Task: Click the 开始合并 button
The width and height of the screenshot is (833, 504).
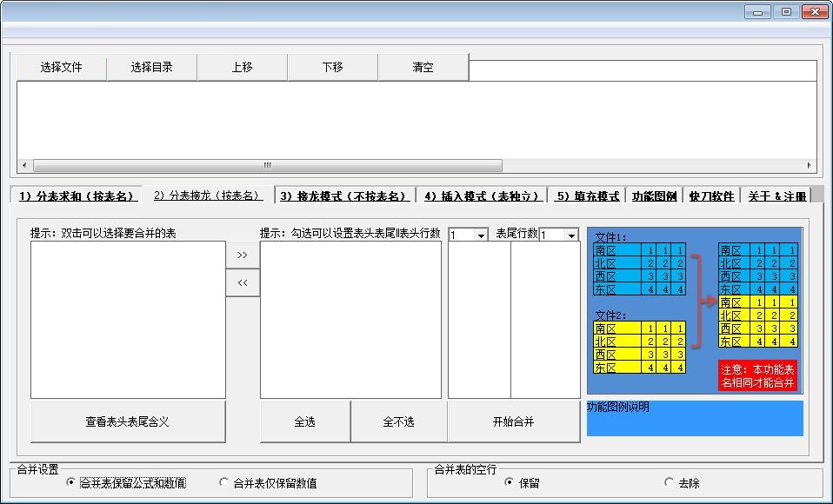Action: pyautogui.click(x=513, y=421)
